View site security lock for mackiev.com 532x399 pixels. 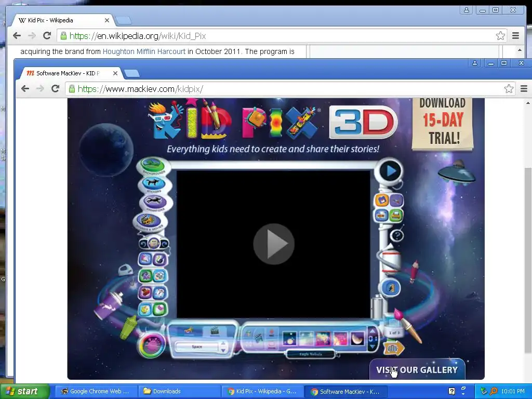[72, 89]
